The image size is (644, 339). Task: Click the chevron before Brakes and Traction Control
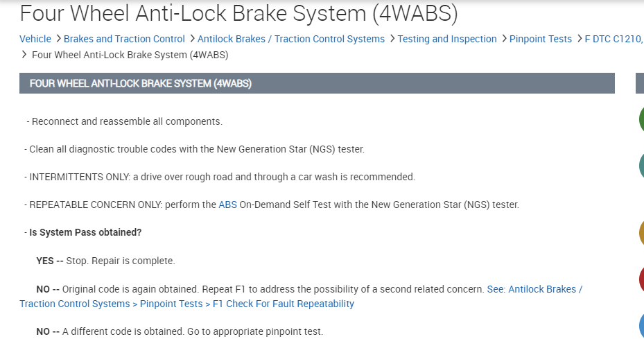[x=58, y=39]
